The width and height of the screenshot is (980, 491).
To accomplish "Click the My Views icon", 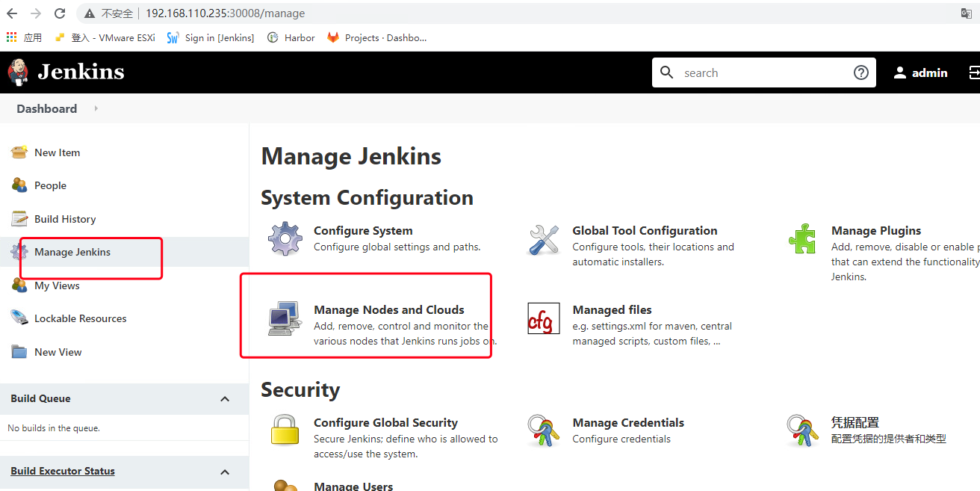I will [19, 285].
